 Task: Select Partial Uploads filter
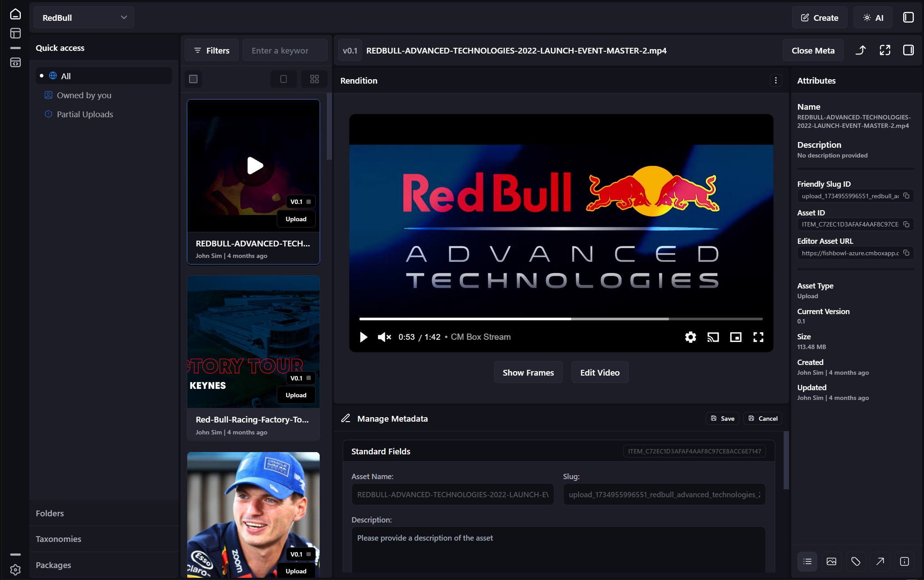[x=85, y=114]
